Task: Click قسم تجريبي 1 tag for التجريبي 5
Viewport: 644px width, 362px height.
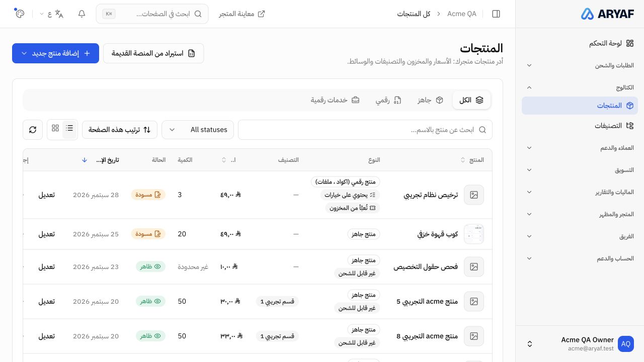Action: pyautogui.click(x=277, y=301)
